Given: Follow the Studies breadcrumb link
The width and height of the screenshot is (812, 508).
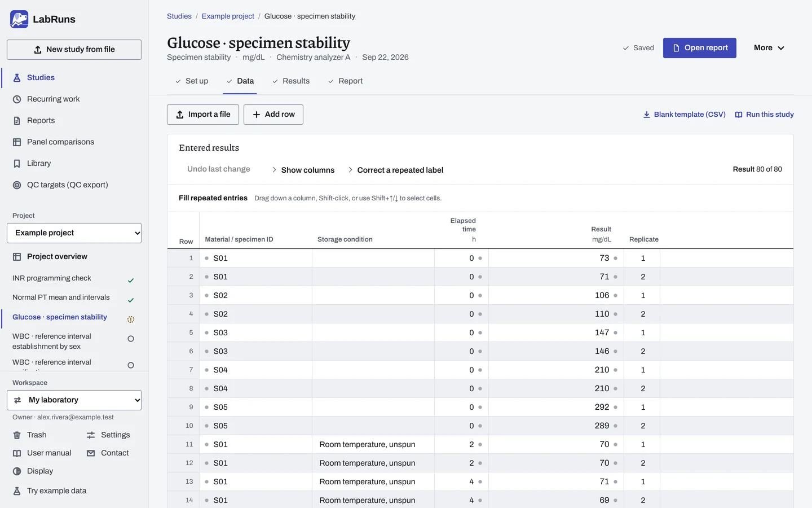Looking at the screenshot, I should pos(179,16).
